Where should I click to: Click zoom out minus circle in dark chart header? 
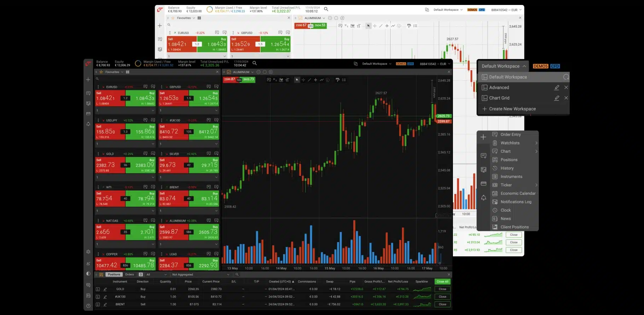pyautogui.click(x=259, y=72)
